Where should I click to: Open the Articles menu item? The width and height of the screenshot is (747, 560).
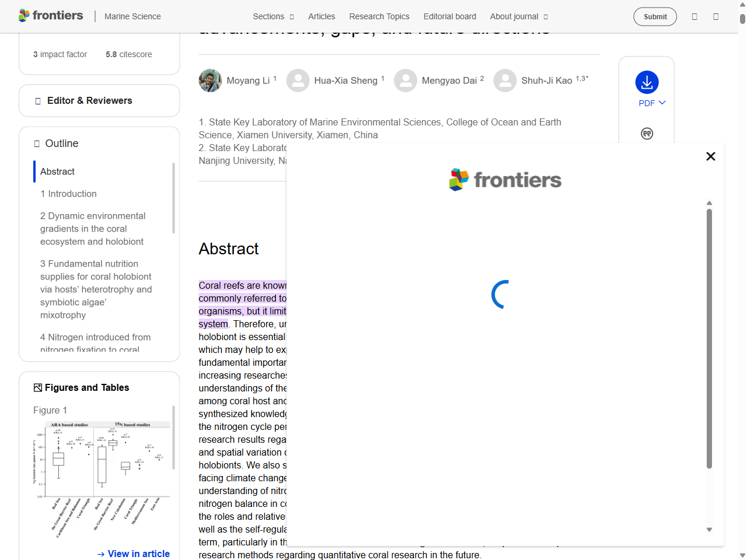(x=322, y=16)
